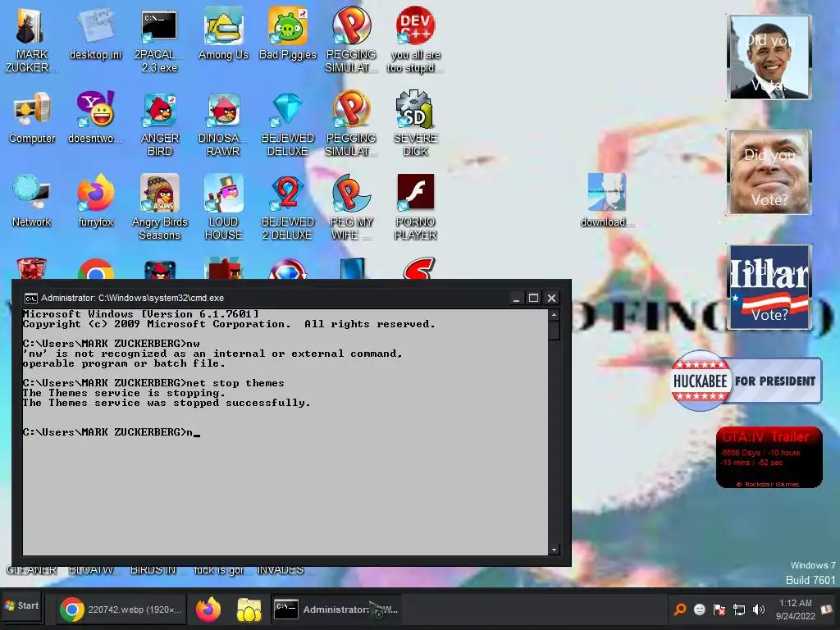The height and width of the screenshot is (630, 840).
Task: Close the cmd.exe window
Action: click(552, 299)
